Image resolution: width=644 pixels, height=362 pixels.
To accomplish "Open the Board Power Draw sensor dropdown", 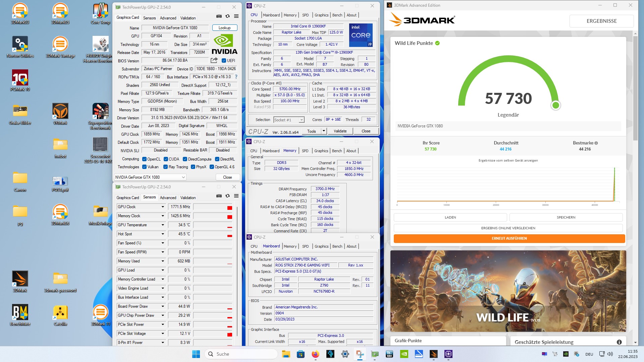I will [x=163, y=307].
